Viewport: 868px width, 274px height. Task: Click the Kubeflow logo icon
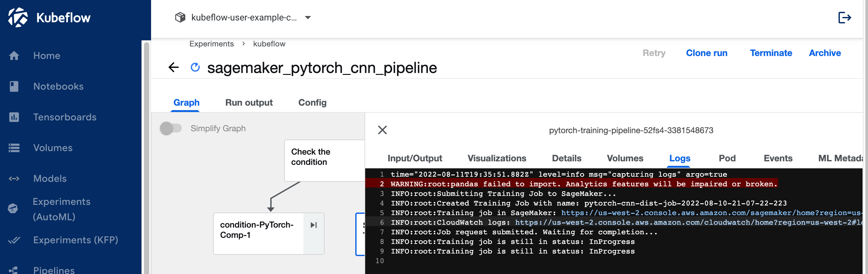point(18,18)
